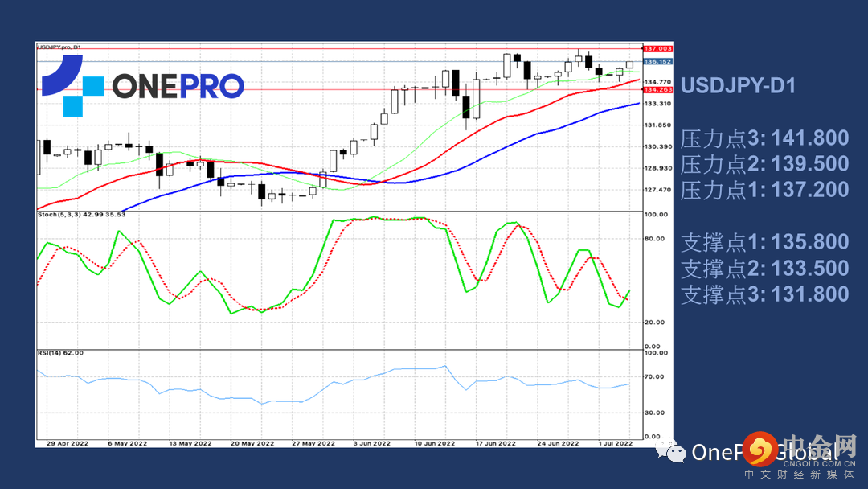Click the 1 Jul 2022 date marker
Image resolution: width=868 pixels, height=489 pixels.
point(615,442)
